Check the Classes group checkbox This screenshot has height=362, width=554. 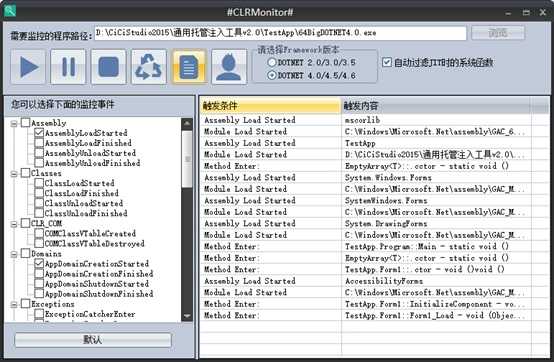coord(25,173)
